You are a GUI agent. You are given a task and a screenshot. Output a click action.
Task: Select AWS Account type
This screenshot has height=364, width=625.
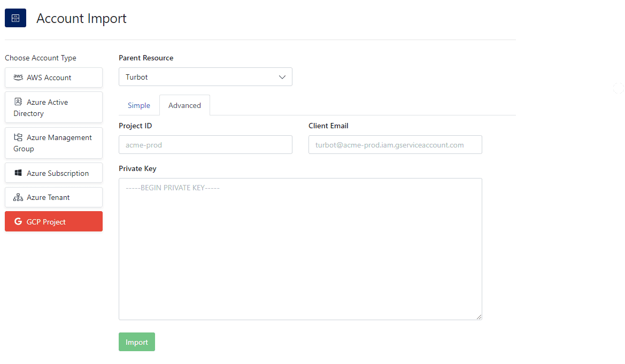click(54, 78)
